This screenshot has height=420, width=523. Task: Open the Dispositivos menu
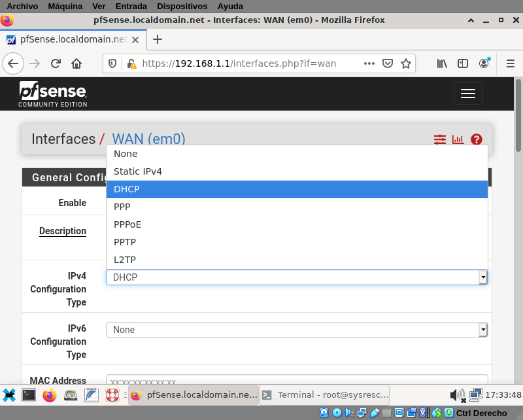(182, 7)
